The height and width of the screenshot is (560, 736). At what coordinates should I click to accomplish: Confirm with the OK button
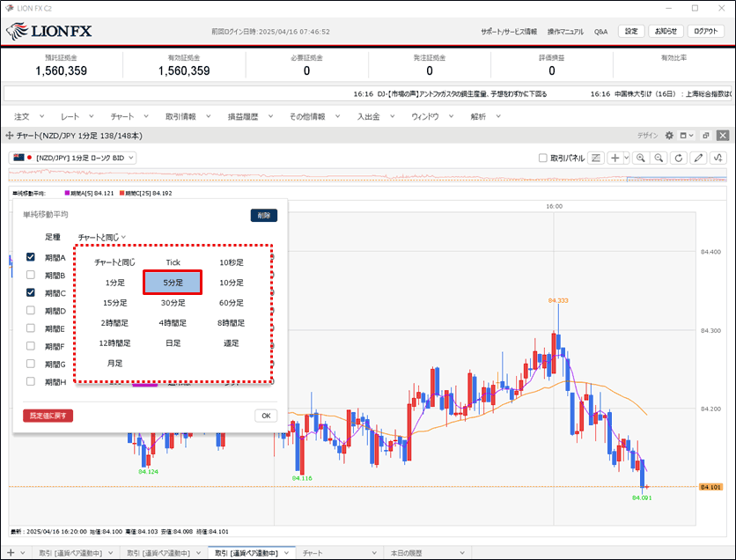pyautogui.click(x=266, y=416)
